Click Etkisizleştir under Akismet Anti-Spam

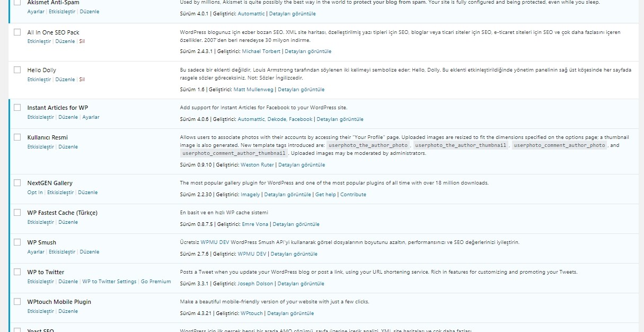(62, 12)
